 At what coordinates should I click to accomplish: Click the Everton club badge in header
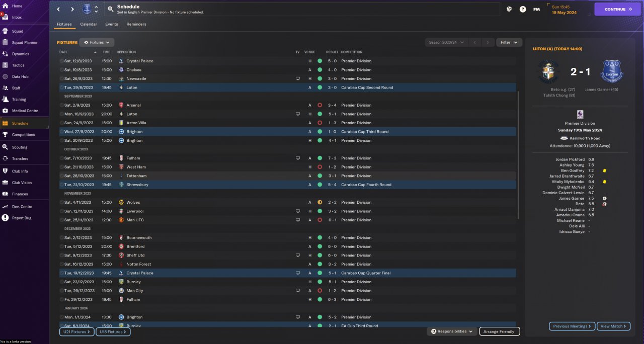pyautogui.click(x=87, y=9)
